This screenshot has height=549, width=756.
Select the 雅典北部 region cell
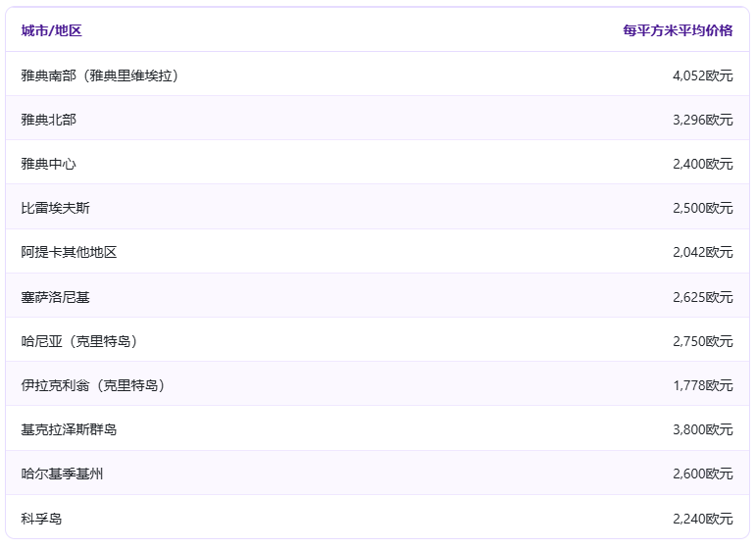pyautogui.click(x=48, y=120)
